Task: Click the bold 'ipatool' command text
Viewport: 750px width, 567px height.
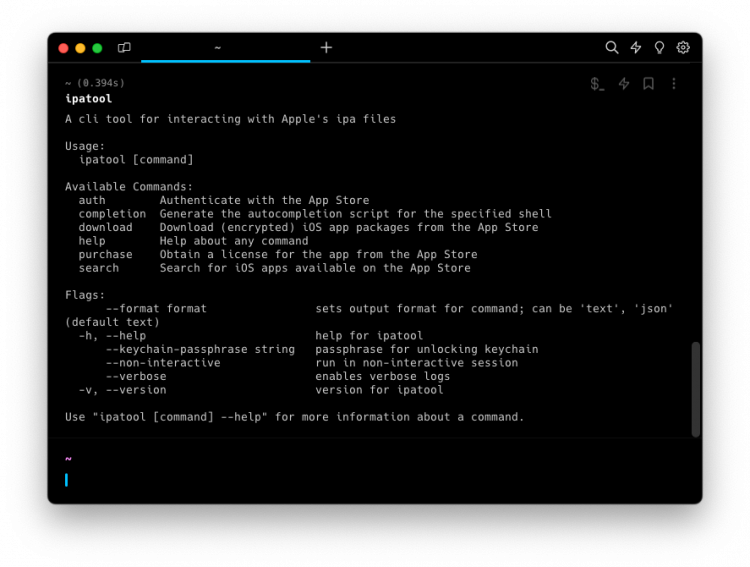Action: click(88, 99)
